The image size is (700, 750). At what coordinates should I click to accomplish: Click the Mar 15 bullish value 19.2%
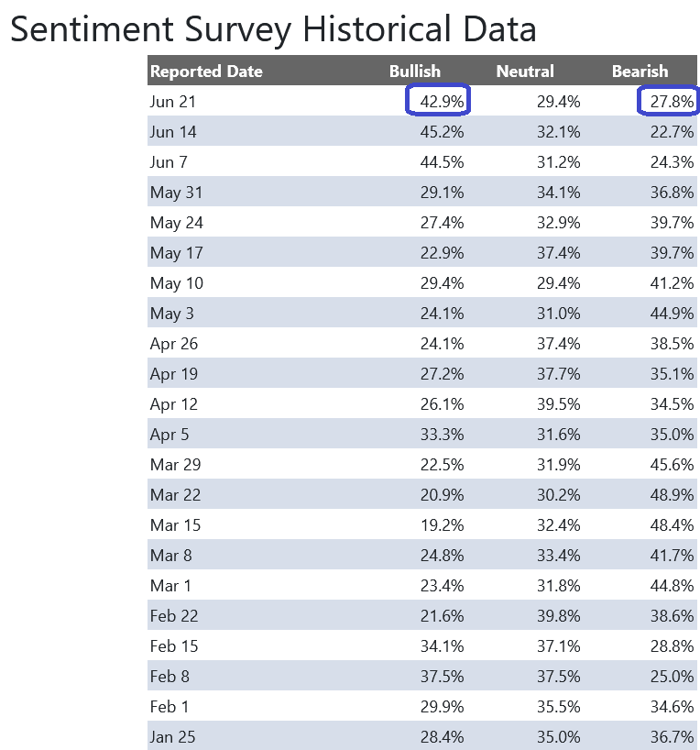442,525
